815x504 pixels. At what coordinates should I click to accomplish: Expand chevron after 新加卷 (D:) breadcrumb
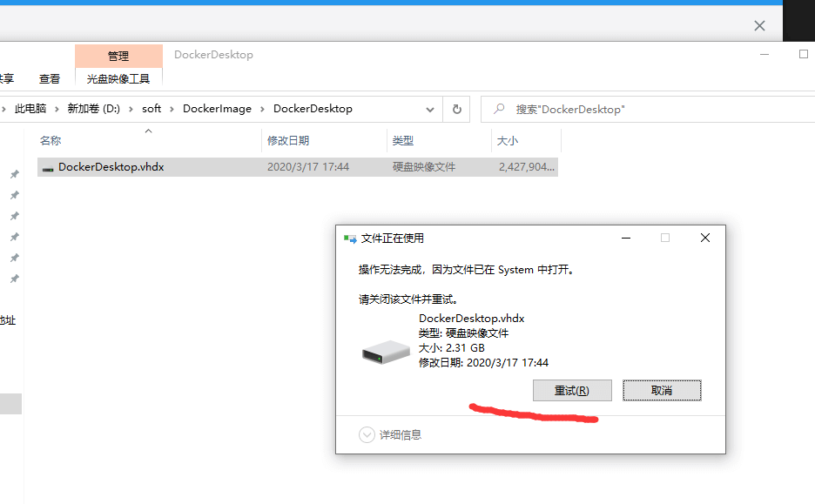(131, 109)
